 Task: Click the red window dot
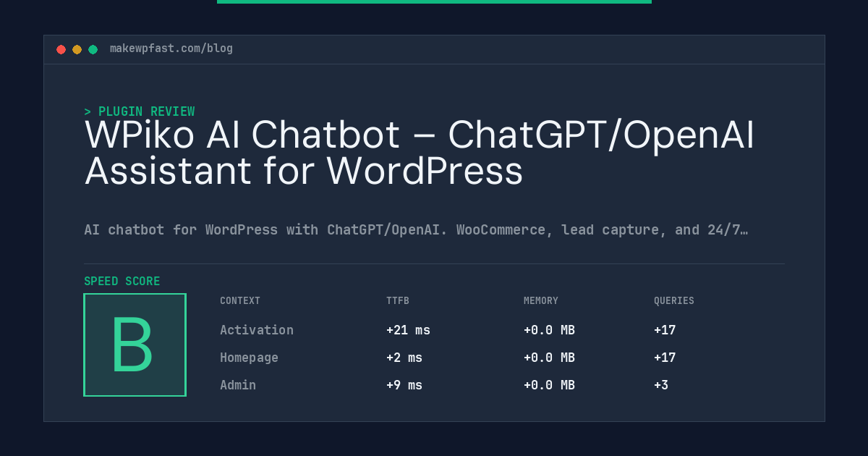61,49
